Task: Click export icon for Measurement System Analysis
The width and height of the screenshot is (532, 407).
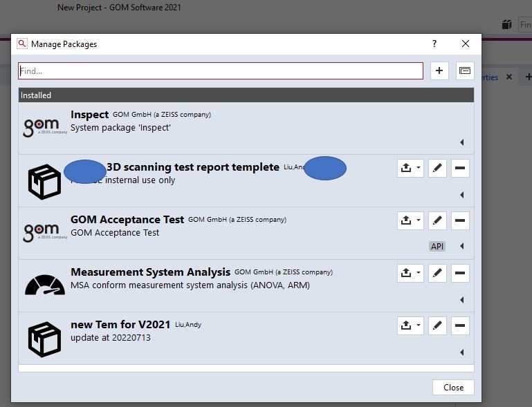Action: click(406, 273)
